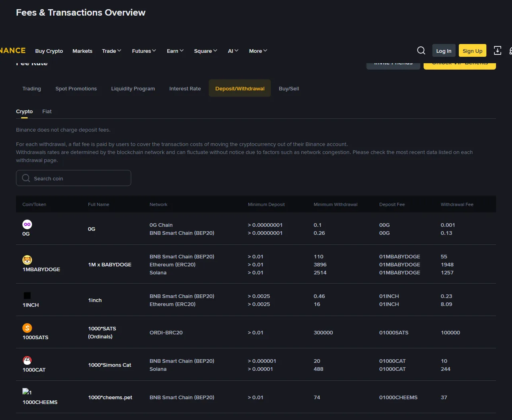
Task: Click the Deposit Fee column header
Action: (x=392, y=204)
